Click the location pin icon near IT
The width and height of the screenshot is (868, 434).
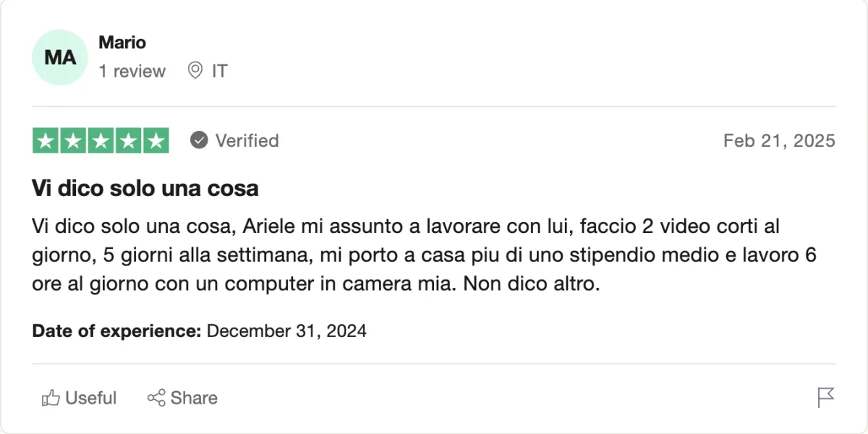[195, 71]
